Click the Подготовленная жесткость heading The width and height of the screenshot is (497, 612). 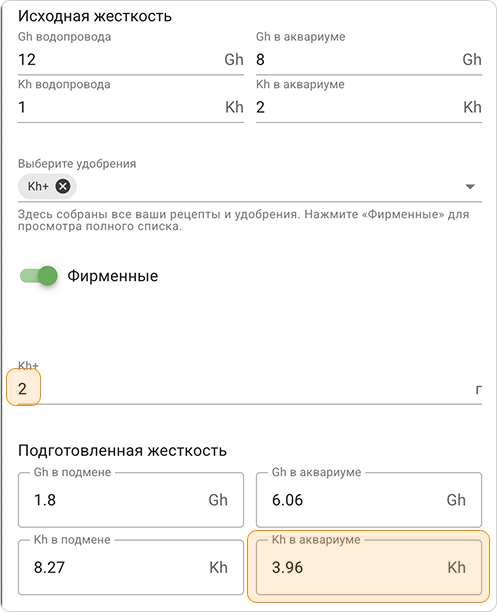coord(122,450)
